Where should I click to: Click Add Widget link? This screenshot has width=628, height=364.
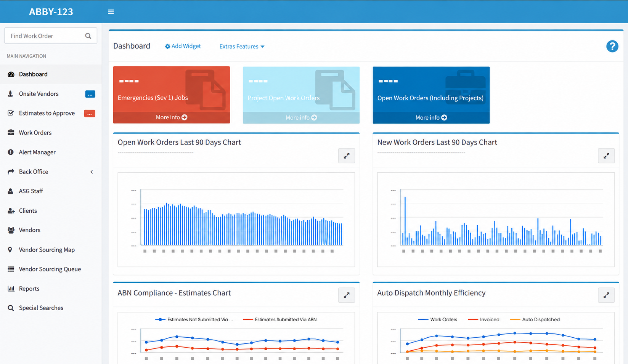pyautogui.click(x=183, y=46)
